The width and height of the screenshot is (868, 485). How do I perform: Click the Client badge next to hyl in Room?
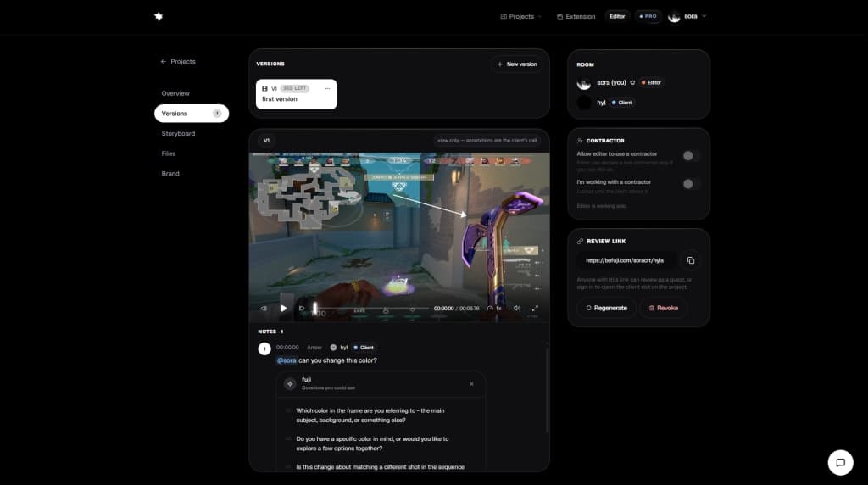tap(621, 103)
